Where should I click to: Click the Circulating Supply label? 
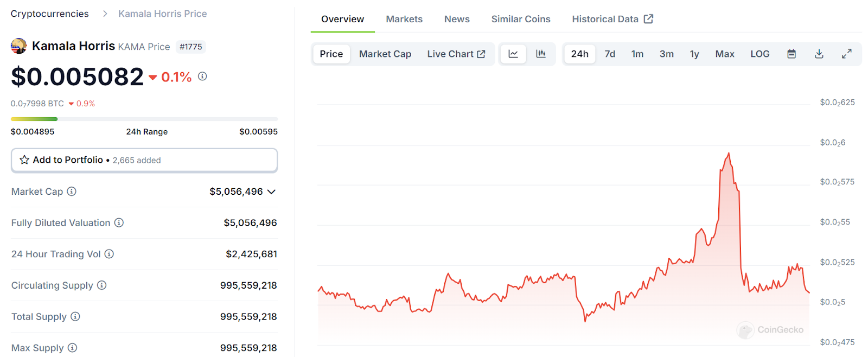pos(52,285)
